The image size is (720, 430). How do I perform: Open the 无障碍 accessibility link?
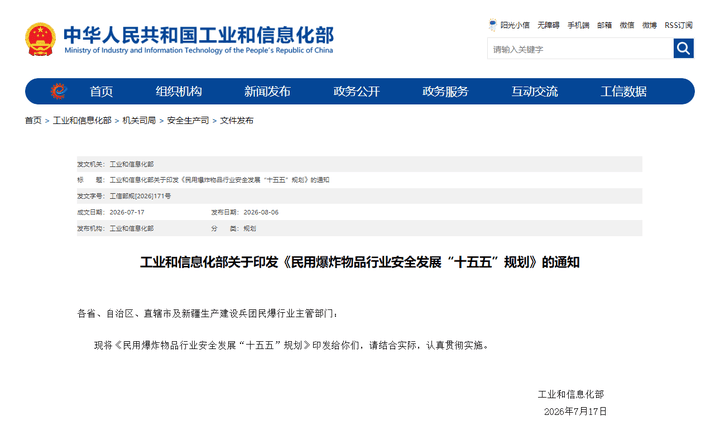[x=548, y=25]
